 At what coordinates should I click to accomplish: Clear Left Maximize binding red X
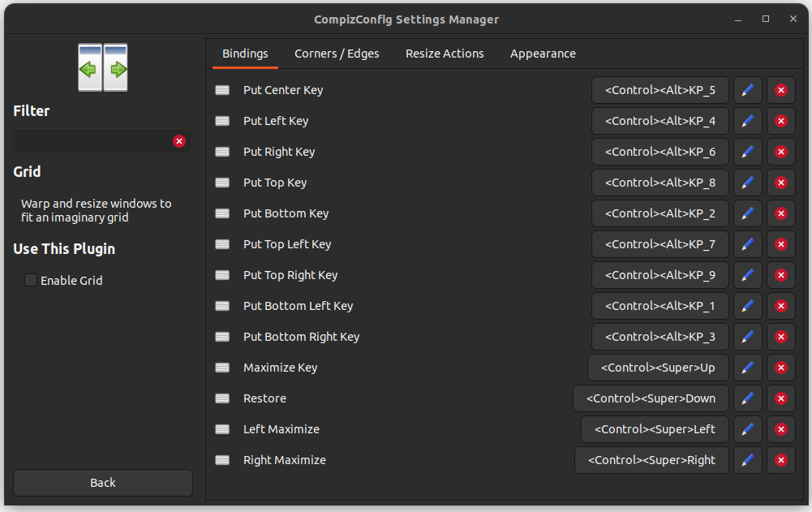pyautogui.click(x=781, y=429)
